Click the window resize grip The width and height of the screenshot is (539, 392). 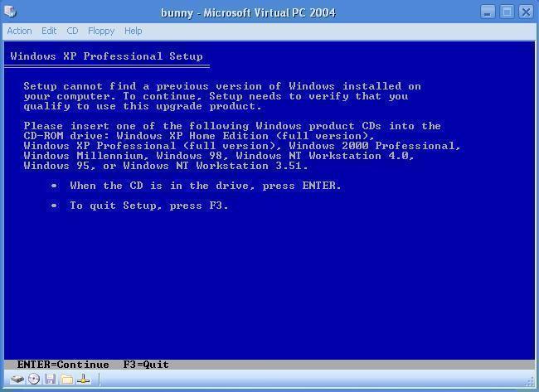[x=531, y=381]
